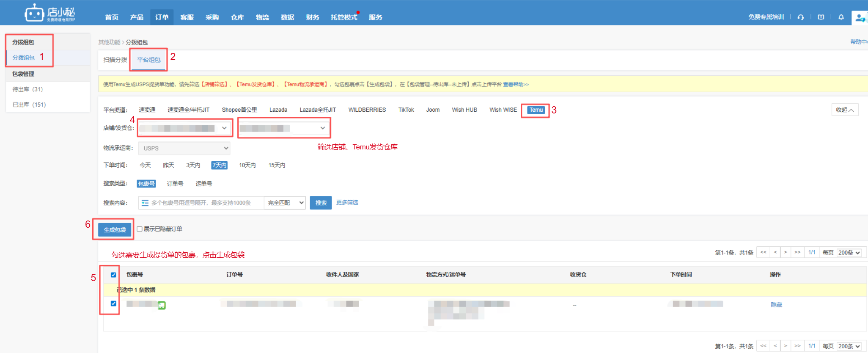Change bottom pagination 200条 per page dropdown

[849, 346]
